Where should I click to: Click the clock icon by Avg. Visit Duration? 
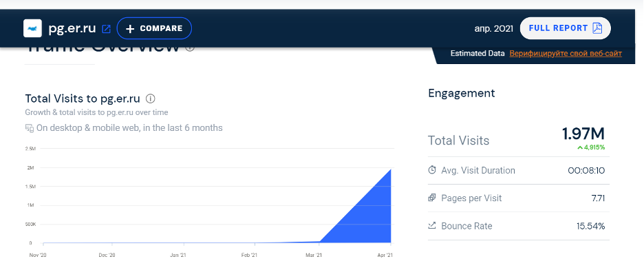[432, 169]
